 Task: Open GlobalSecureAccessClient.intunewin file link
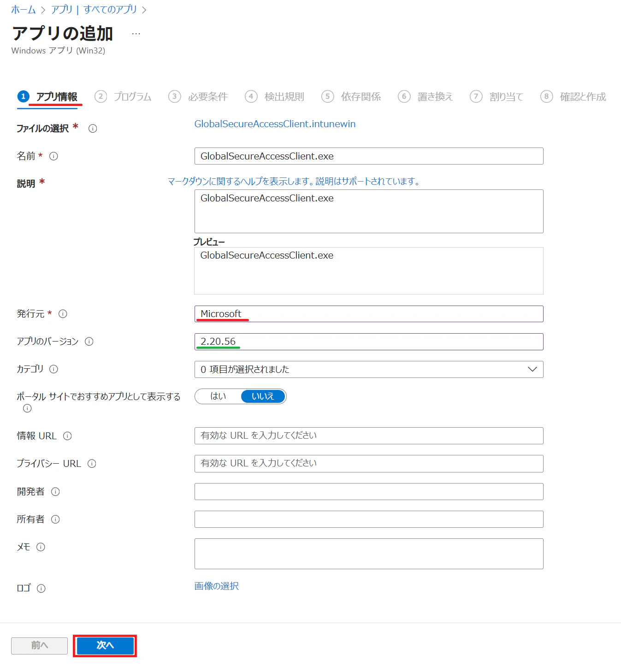(x=275, y=124)
